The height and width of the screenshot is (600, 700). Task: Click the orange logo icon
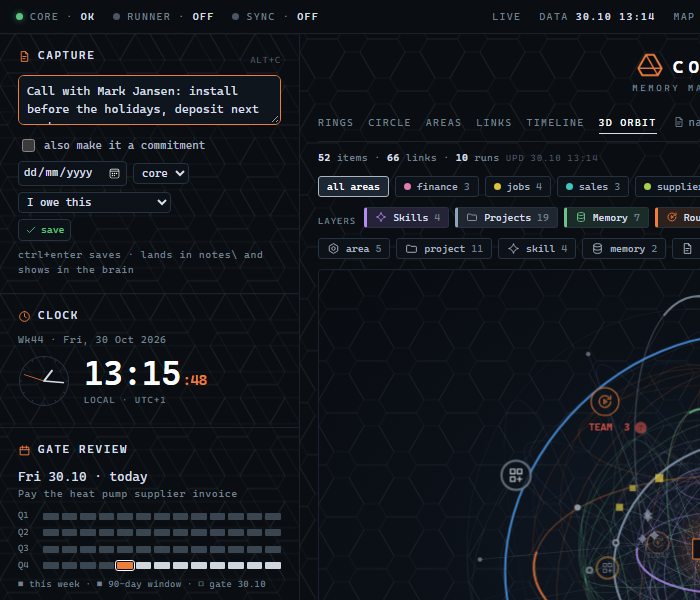(x=650, y=66)
